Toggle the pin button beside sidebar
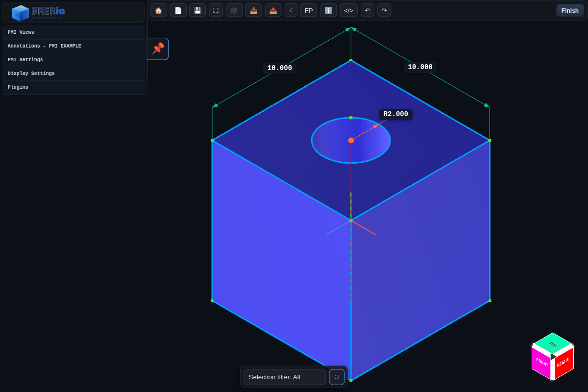The height and width of the screenshot is (392, 588). (158, 49)
